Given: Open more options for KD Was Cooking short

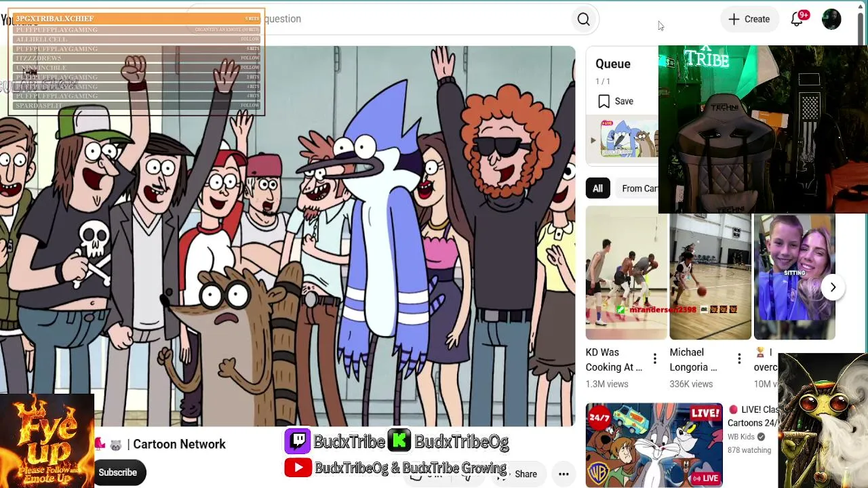Looking at the screenshot, I should click(654, 359).
